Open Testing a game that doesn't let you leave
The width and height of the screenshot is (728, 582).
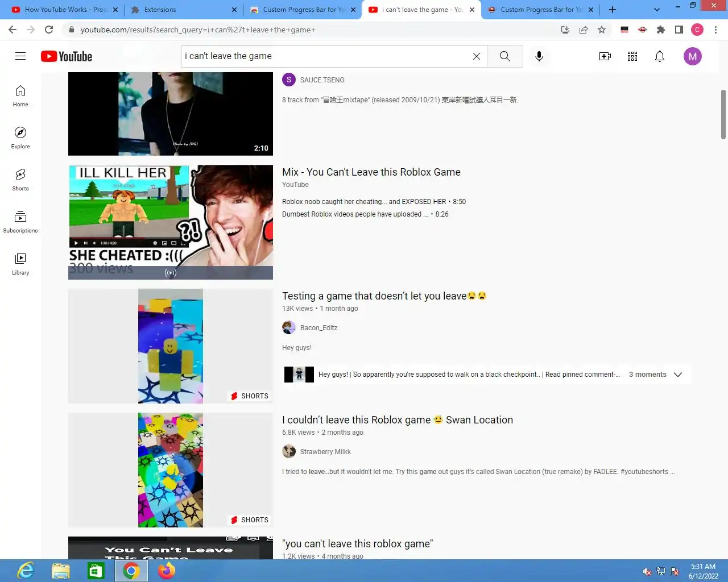[384, 296]
